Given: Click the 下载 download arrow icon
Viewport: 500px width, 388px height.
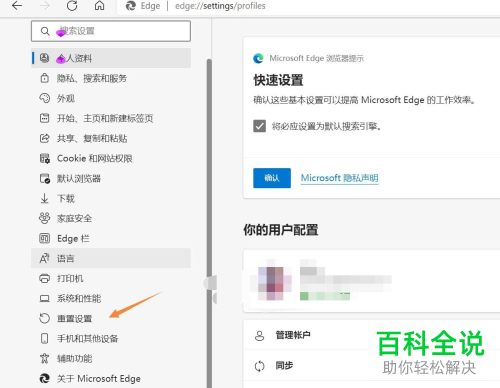Looking at the screenshot, I should 44,198.
